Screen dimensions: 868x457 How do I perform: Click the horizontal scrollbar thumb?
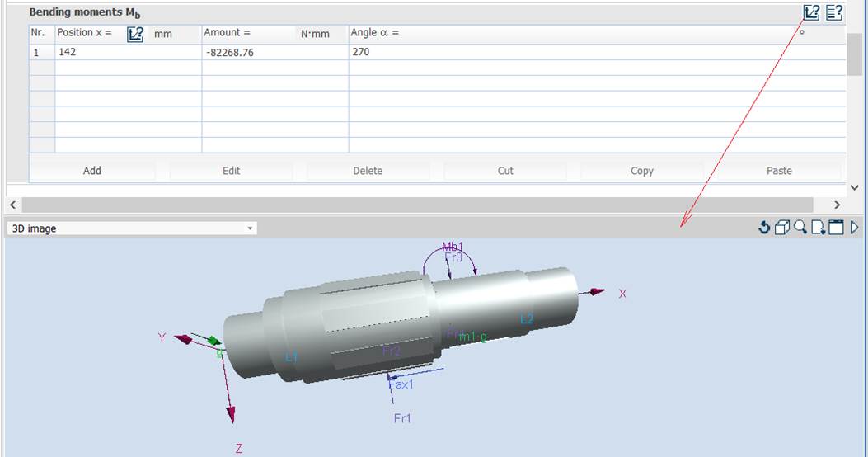click(417, 205)
